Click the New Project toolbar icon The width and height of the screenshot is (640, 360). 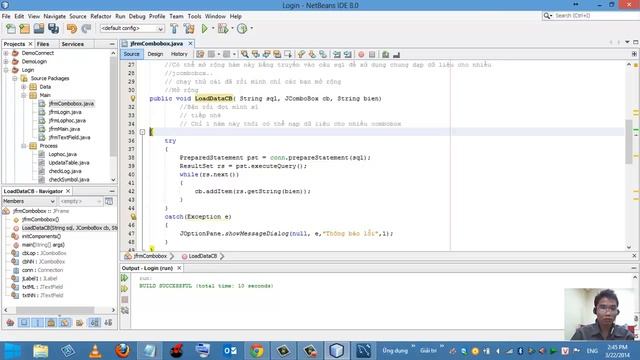pyautogui.click(x=24, y=29)
